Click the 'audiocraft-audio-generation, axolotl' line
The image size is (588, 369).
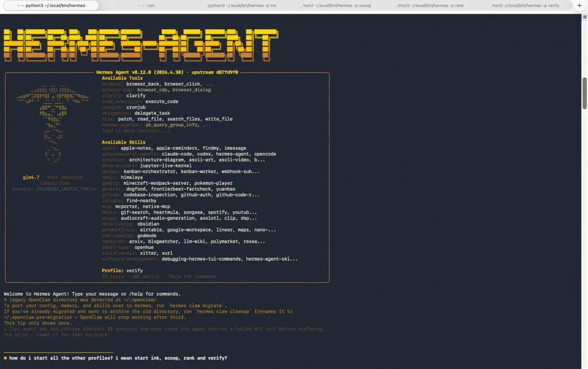coord(179,218)
